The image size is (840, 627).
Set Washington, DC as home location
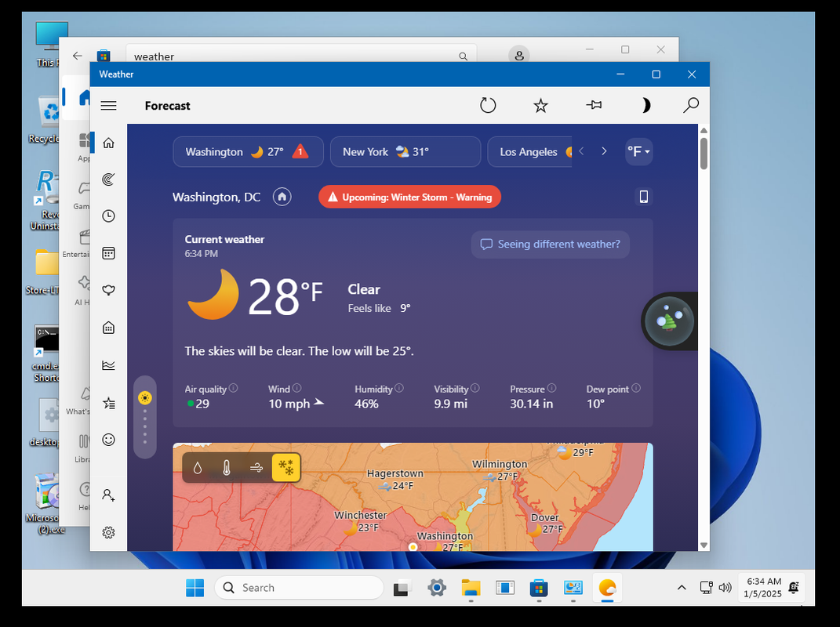click(282, 197)
